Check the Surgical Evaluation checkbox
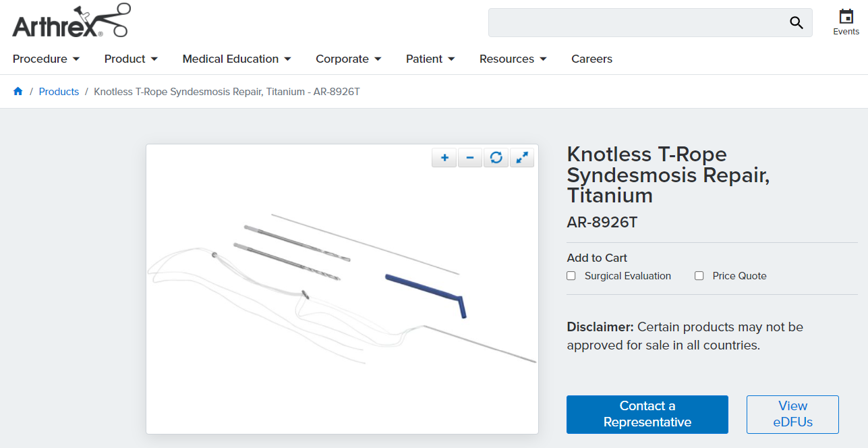 571,276
